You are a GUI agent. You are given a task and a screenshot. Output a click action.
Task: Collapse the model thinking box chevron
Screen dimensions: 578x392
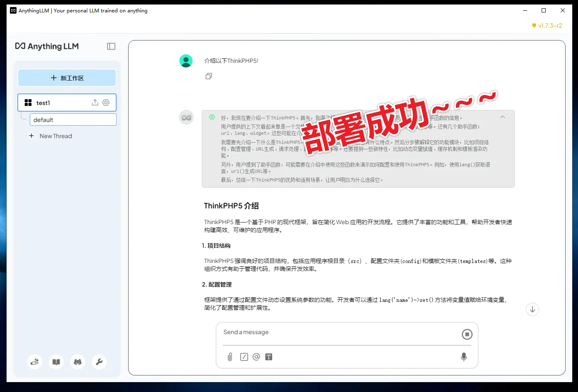(x=503, y=117)
